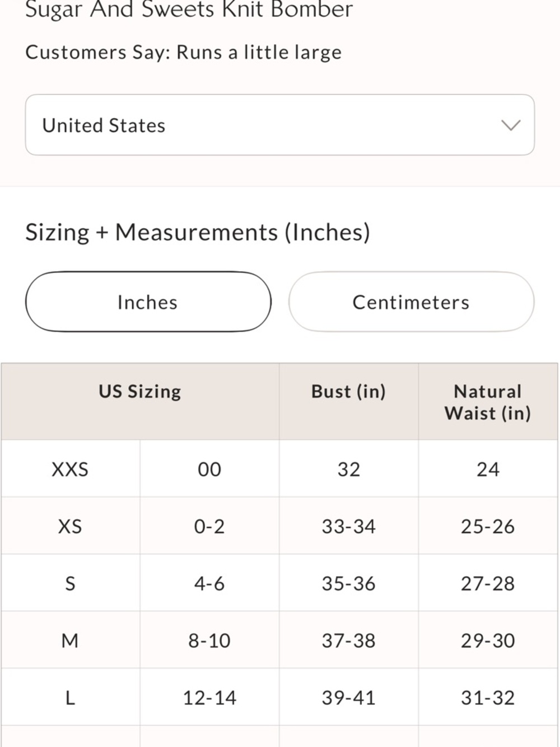
Task: Click the S size row label
Action: click(70, 583)
